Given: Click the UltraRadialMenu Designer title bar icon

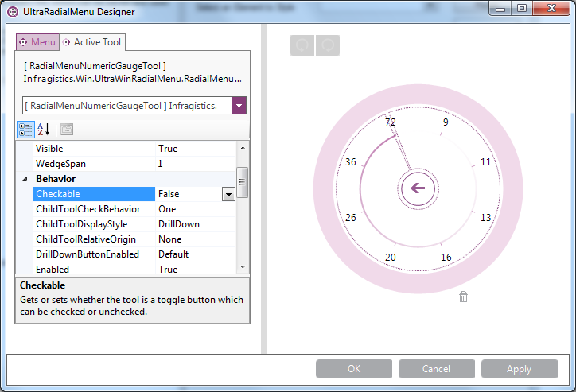Looking at the screenshot, I should pyautogui.click(x=13, y=12).
